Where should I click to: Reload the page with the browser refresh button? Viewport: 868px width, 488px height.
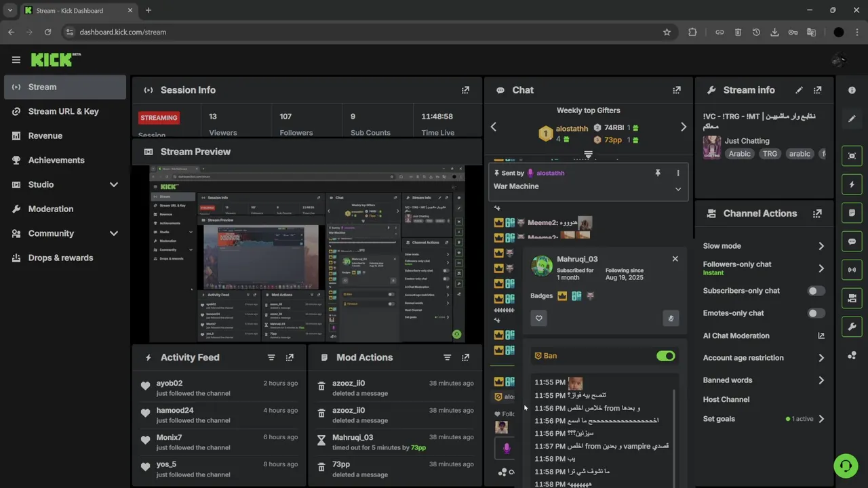[x=47, y=32]
